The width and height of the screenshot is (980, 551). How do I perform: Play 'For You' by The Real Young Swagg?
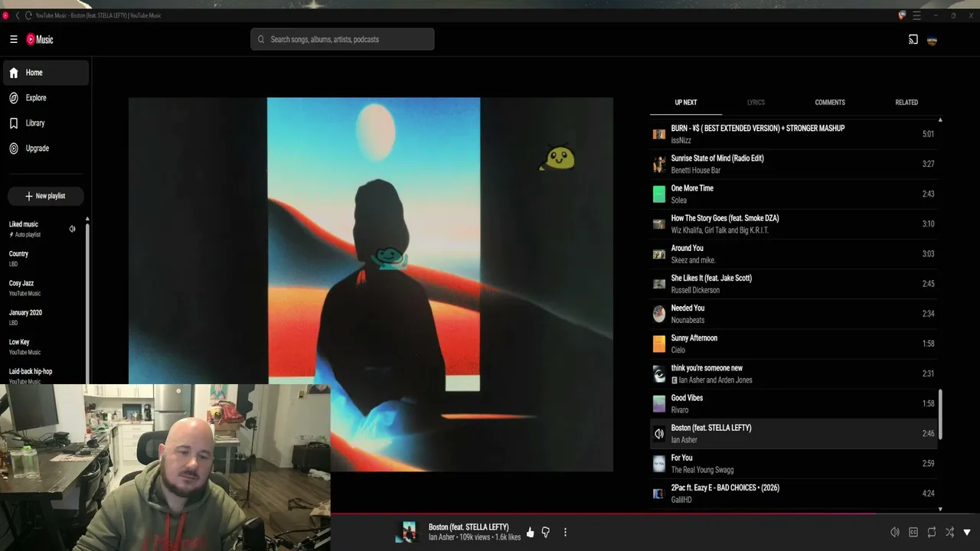(x=793, y=464)
